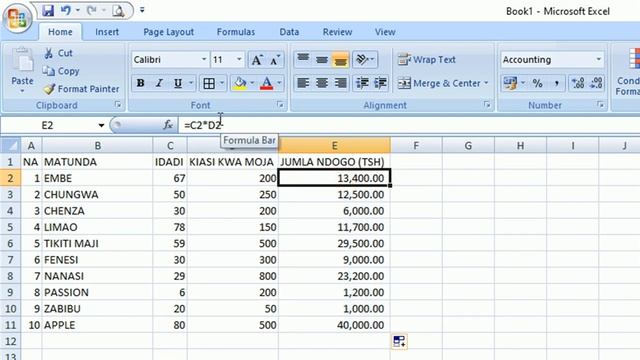Toggle underline formatting
Screen dimensions: 640x360
tap(178, 83)
